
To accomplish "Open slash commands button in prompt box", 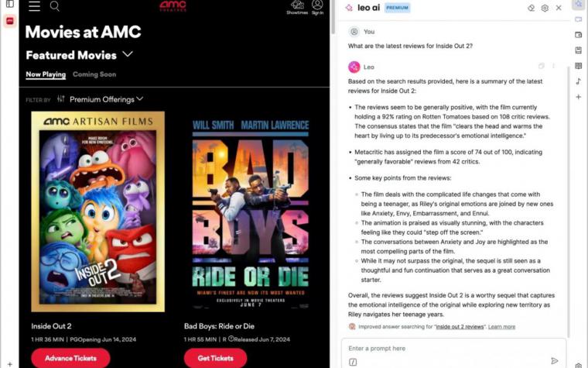I will (x=353, y=362).
